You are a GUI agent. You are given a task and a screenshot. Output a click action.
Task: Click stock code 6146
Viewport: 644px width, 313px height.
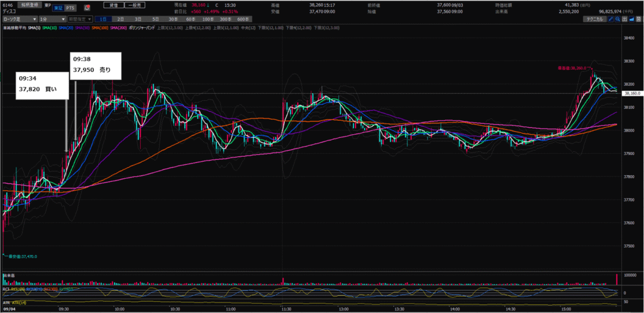[x=8, y=6]
